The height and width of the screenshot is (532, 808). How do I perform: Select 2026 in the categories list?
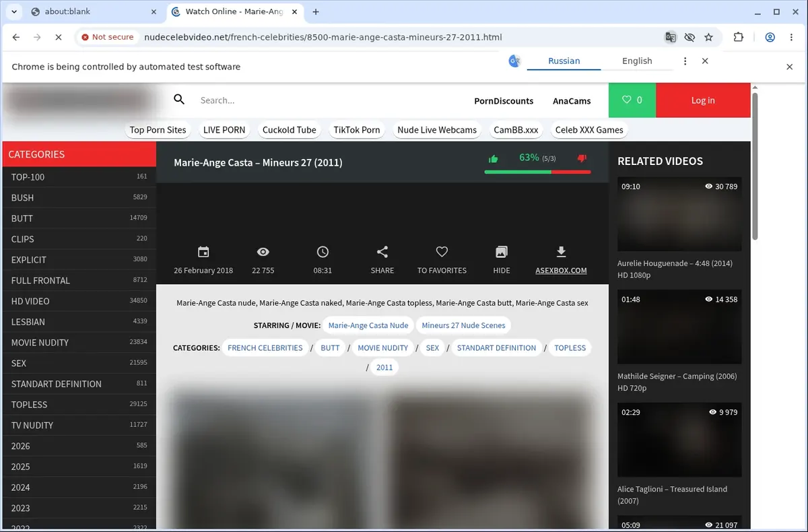coord(79,446)
